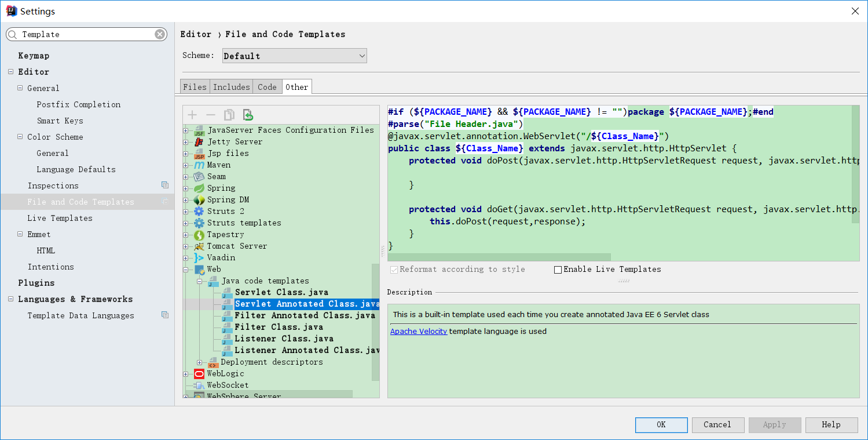The image size is (868, 440).
Task: Select the Other tab
Action: pos(297,87)
